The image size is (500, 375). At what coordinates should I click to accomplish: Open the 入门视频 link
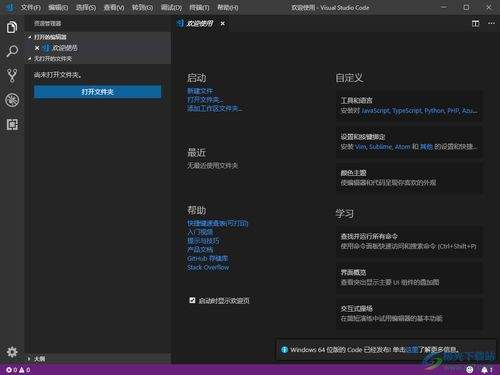pos(200,232)
